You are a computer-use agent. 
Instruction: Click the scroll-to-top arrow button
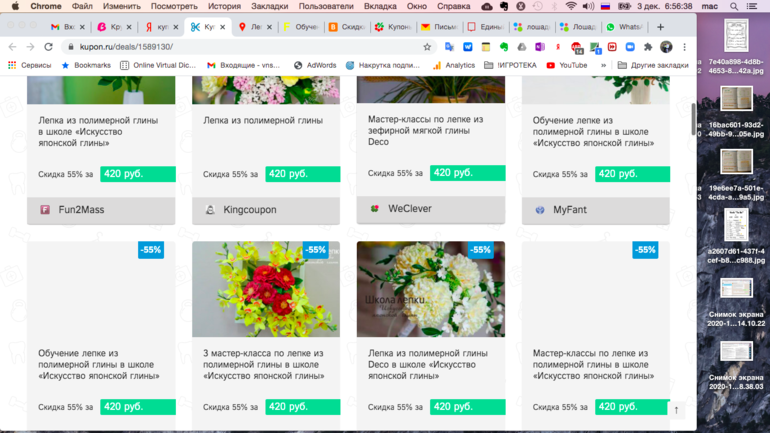coord(676,409)
